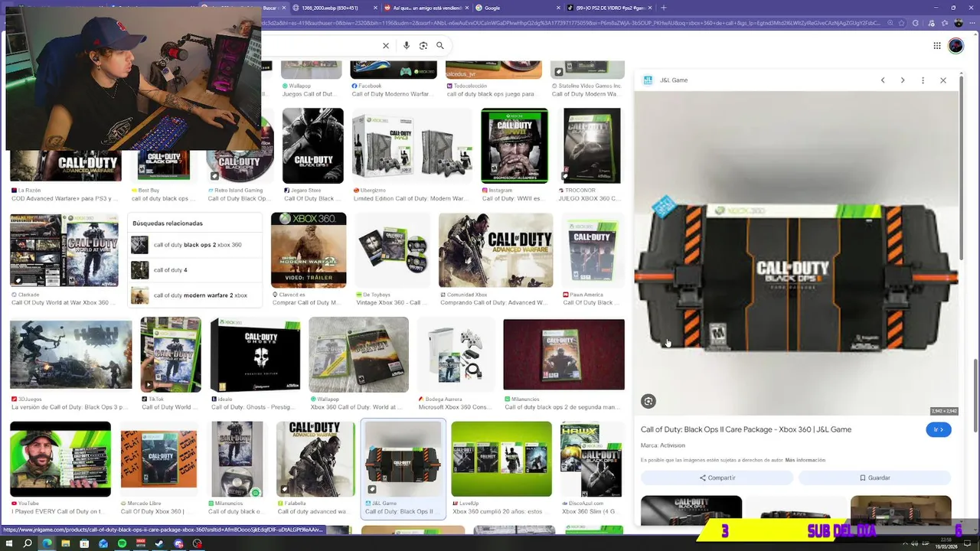Open the Falabella advanced warfare thumbnail

point(315,459)
